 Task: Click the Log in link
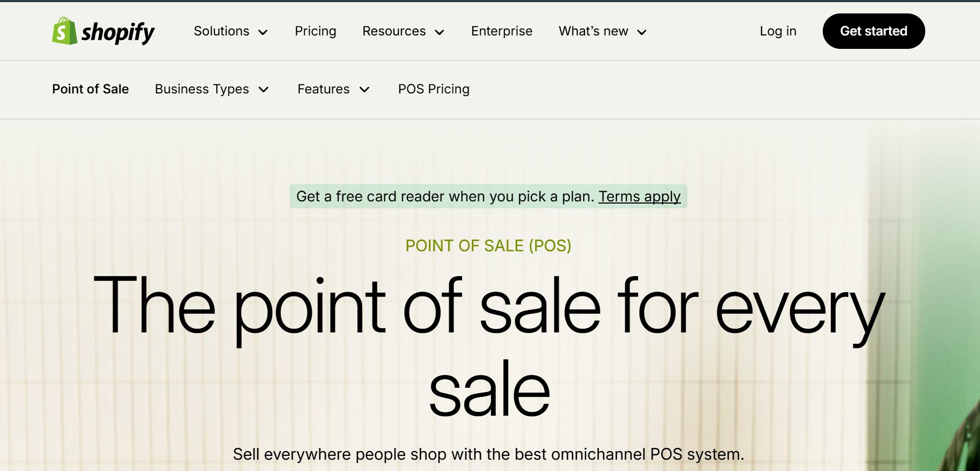point(778,31)
